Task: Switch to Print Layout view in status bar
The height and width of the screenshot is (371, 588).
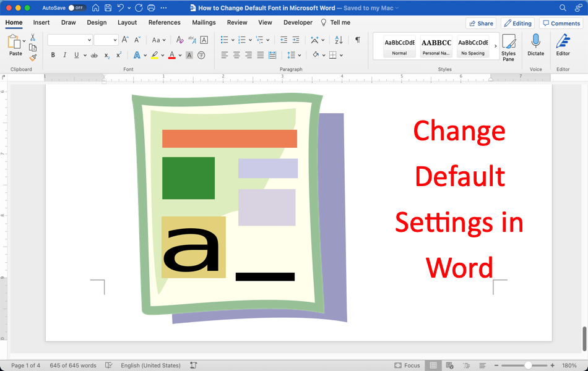Action: (x=433, y=365)
